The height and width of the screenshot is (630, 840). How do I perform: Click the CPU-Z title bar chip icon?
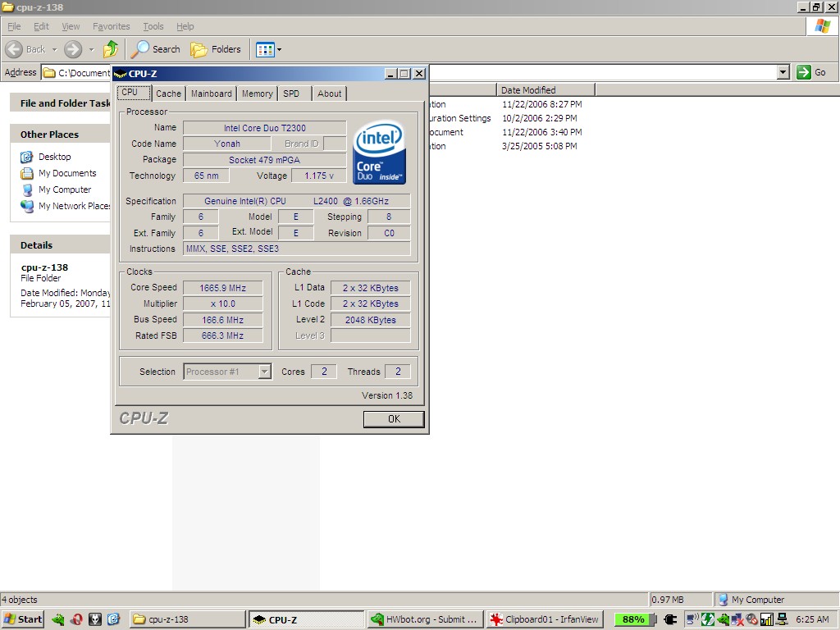120,74
